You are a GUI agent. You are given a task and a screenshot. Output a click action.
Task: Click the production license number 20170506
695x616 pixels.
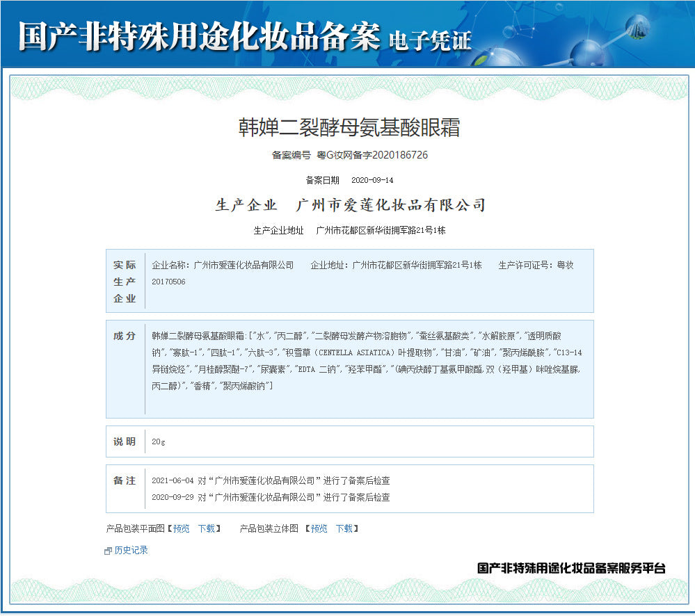[x=168, y=282]
